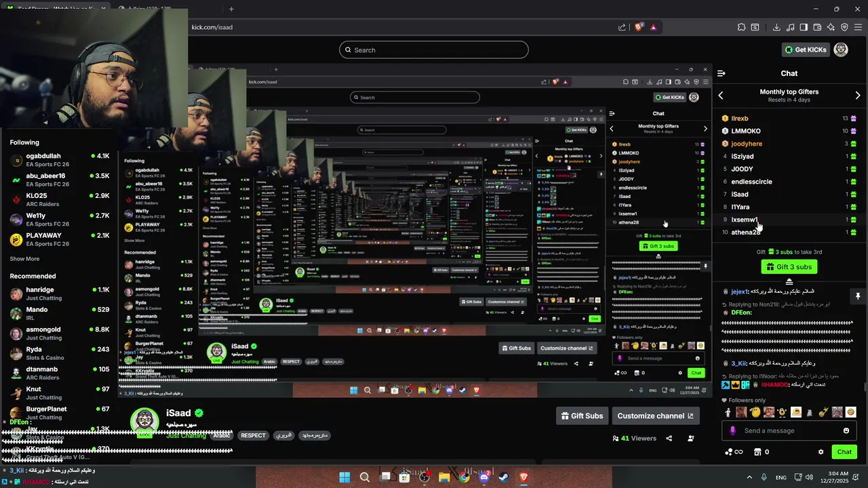Open chat settings gear beside the Chat button
Viewport: 868px width, 488px height.
[x=821, y=452]
